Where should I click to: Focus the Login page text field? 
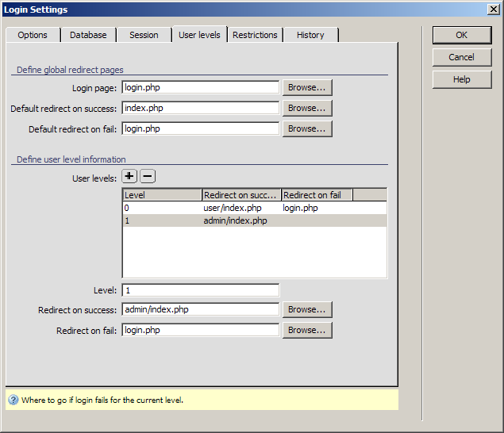click(200, 87)
